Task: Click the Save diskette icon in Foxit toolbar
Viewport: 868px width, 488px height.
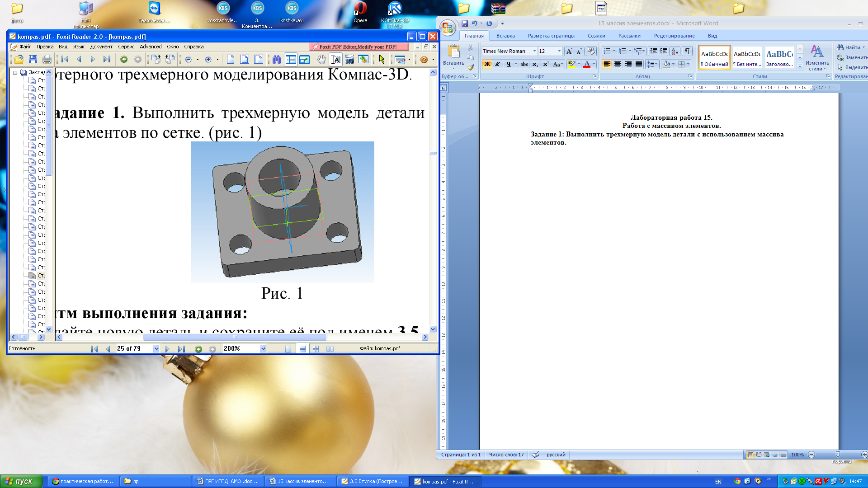Action: click(x=33, y=59)
